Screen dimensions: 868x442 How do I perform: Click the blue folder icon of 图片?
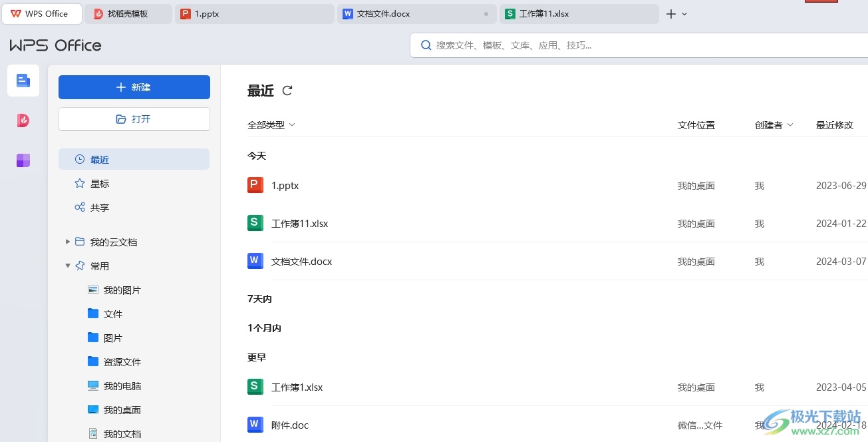click(x=93, y=337)
